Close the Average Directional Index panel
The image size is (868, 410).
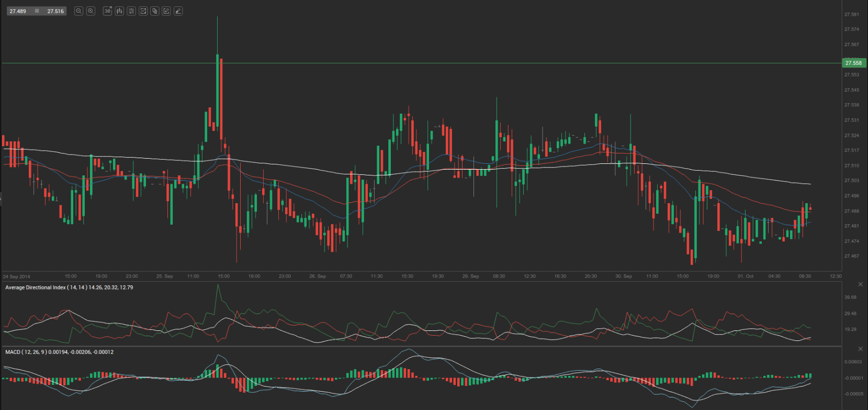(861, 284)
